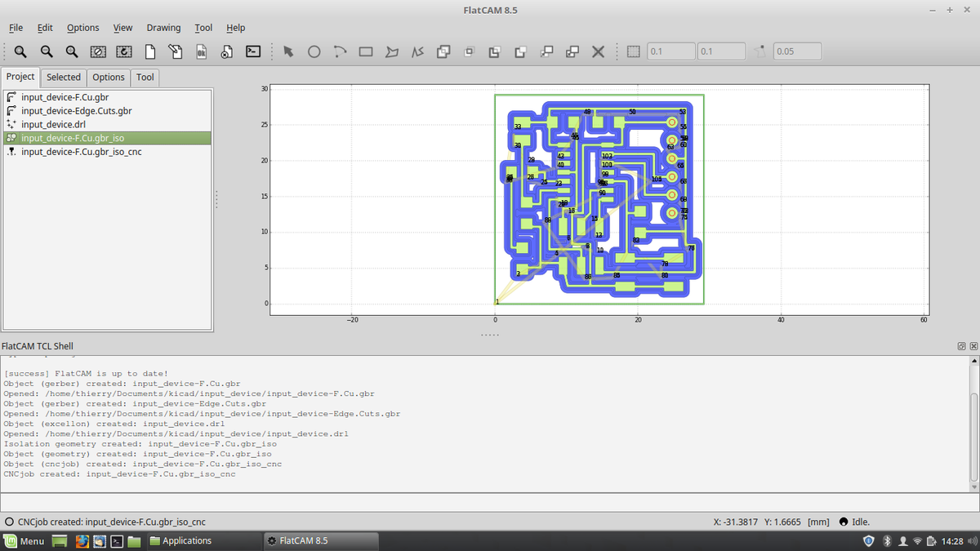Click the Edit Geometry toolbar icon
Image resolution: width=980 pixels, height=551 pixels.
click(176, 51)
